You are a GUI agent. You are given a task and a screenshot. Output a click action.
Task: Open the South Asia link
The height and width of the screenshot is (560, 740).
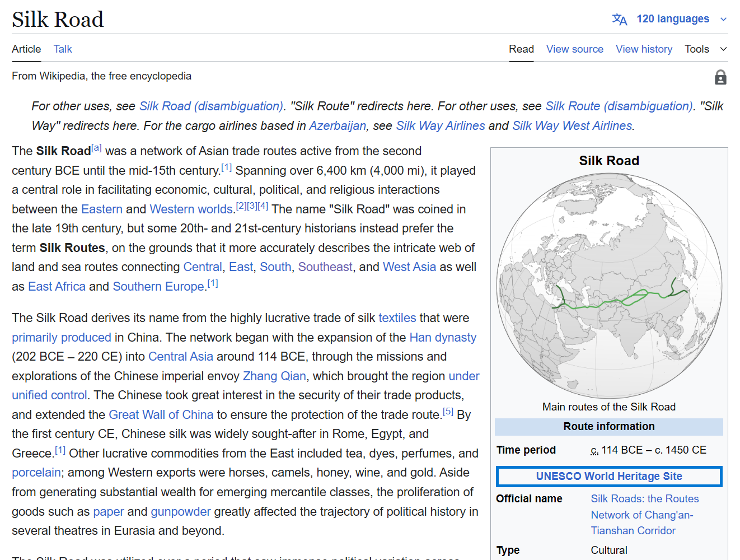[275, 267]
